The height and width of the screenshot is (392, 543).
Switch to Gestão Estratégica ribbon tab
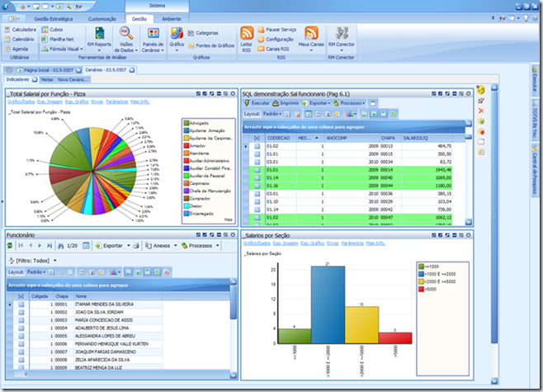point(54,19)
